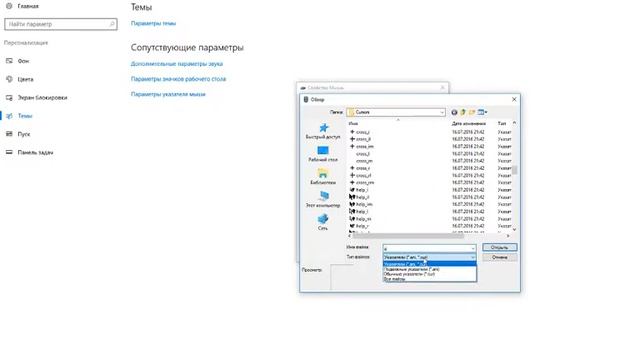Open Network location in Browse dialog sidebar
The height and width of the screenshot is (360, 640).
click(x=323, y=222)
